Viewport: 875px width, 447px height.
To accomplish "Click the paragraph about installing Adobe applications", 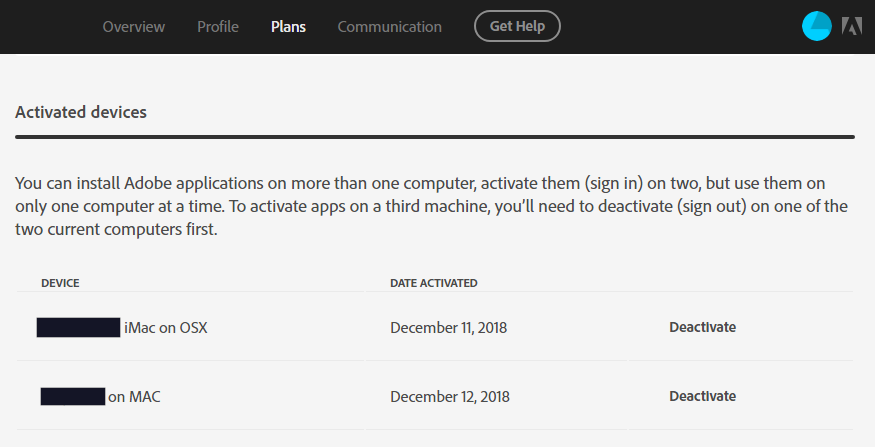I will (x=431, y=206).
